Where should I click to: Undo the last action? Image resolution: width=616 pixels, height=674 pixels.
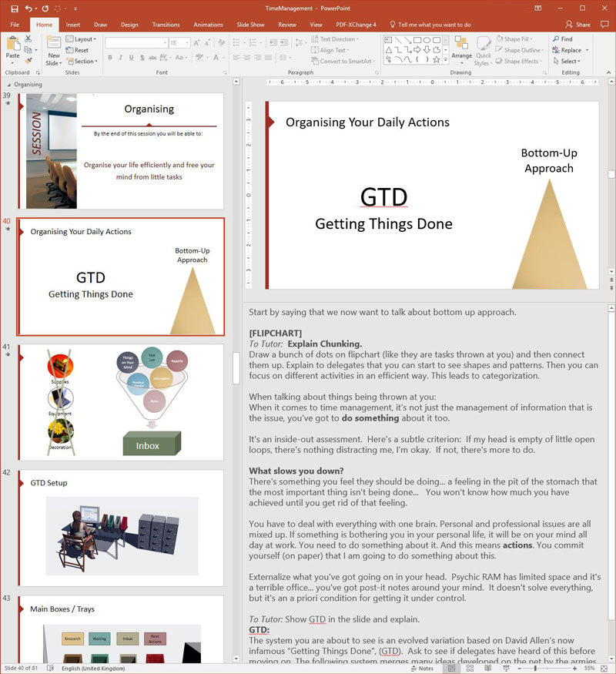point(28,8)
